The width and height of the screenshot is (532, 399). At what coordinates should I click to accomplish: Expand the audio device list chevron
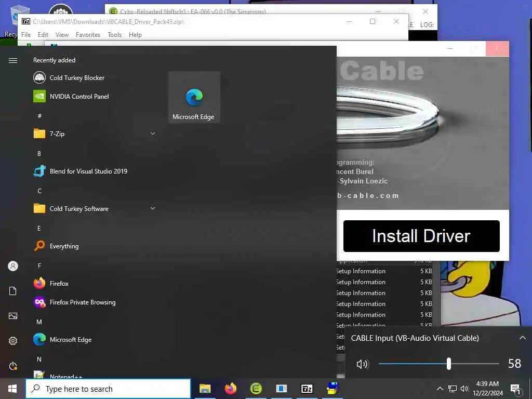point(523,338)
